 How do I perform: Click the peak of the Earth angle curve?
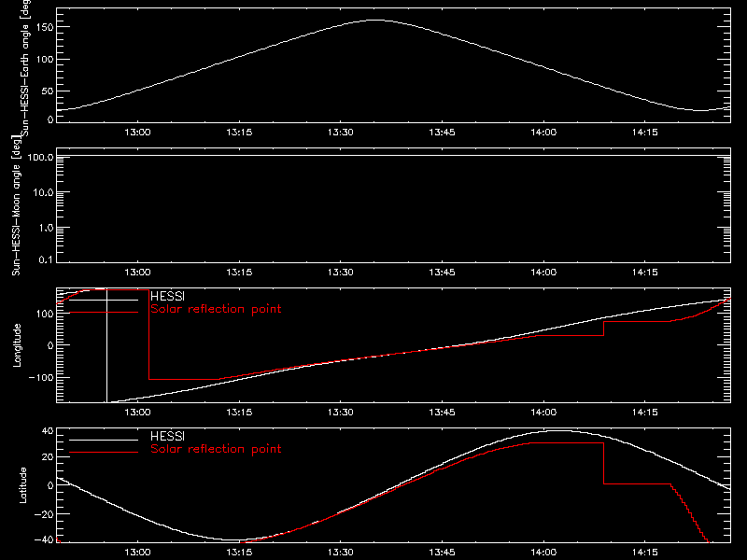tap(375, 20)
